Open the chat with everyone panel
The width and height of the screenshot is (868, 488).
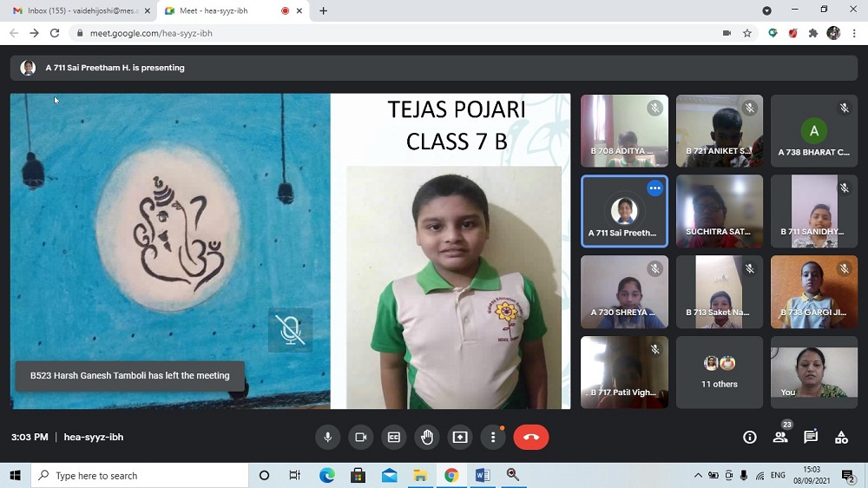click(x=811, y=438)
